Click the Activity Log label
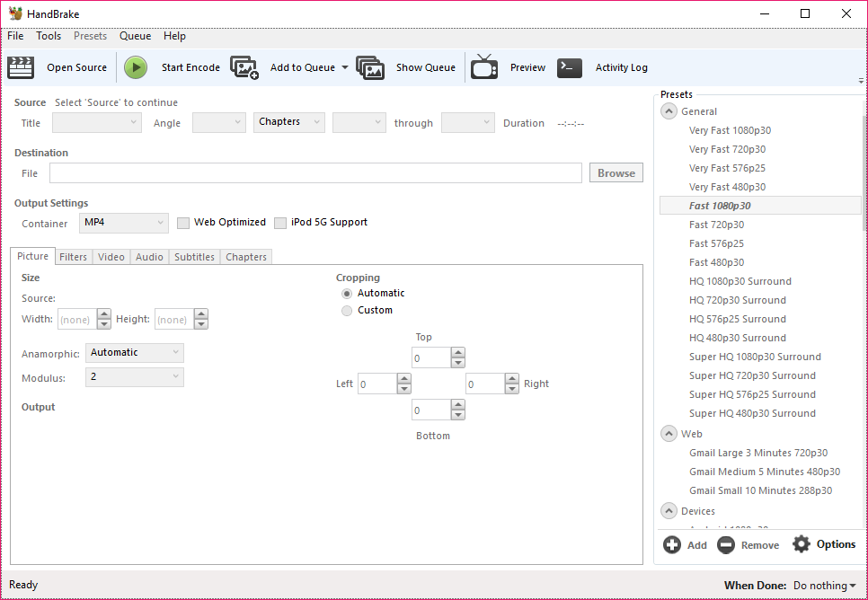Image resolution: width=868 pixels, height=600 pixels. pos(621,67)
